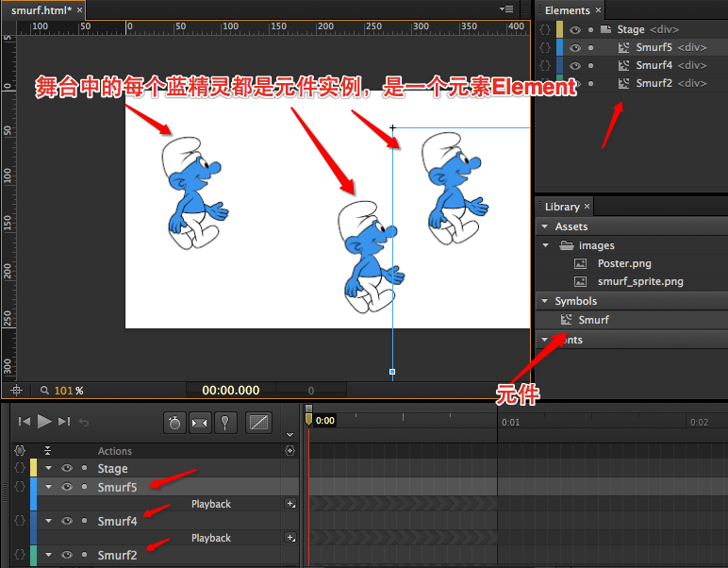Hide Stage in the Elements panel
The image size is (728, 568).
coord(575,30)
